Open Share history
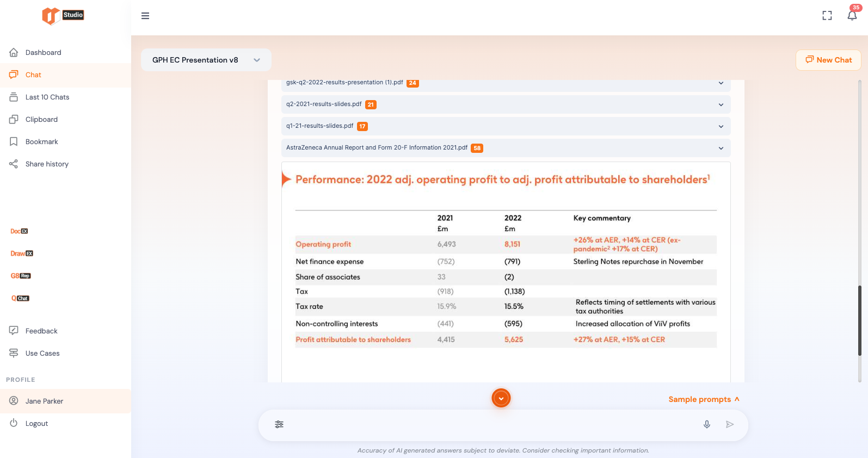This screenshot has width=868, height=458. click(x=65, y=164)
